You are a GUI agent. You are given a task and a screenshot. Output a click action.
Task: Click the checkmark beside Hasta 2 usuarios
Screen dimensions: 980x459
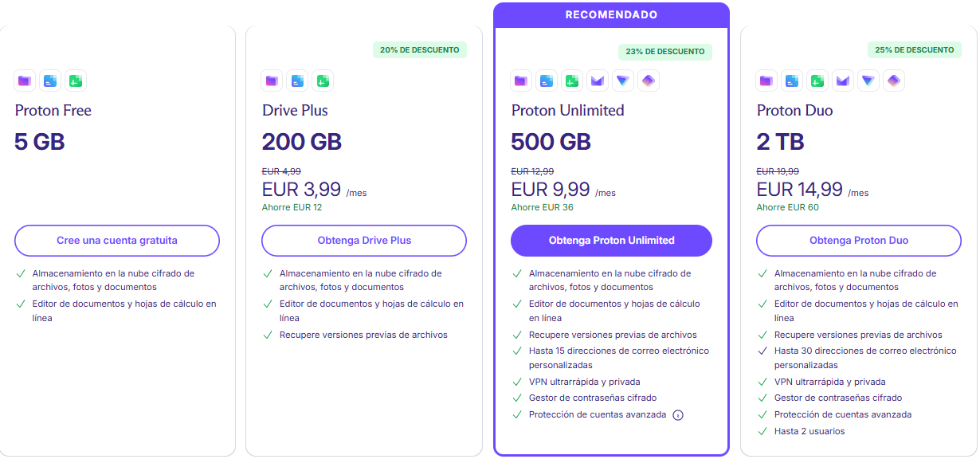[765, 431]
